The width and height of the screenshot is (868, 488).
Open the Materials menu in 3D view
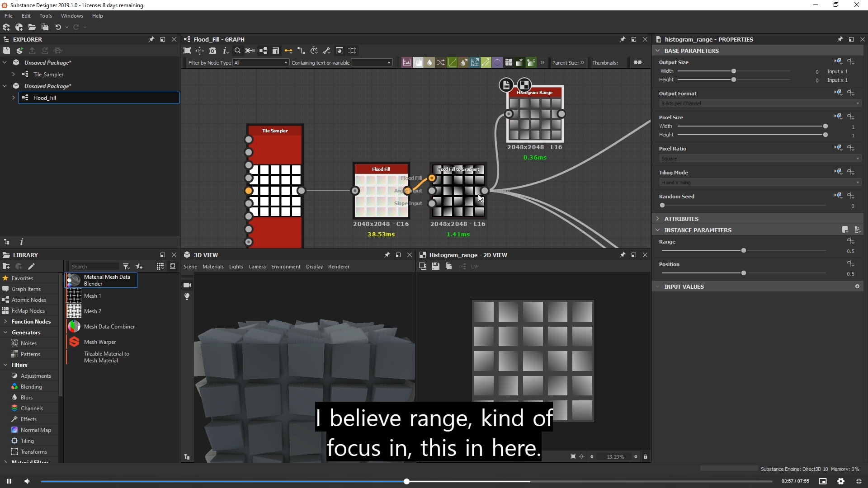[x=213, y=267]
